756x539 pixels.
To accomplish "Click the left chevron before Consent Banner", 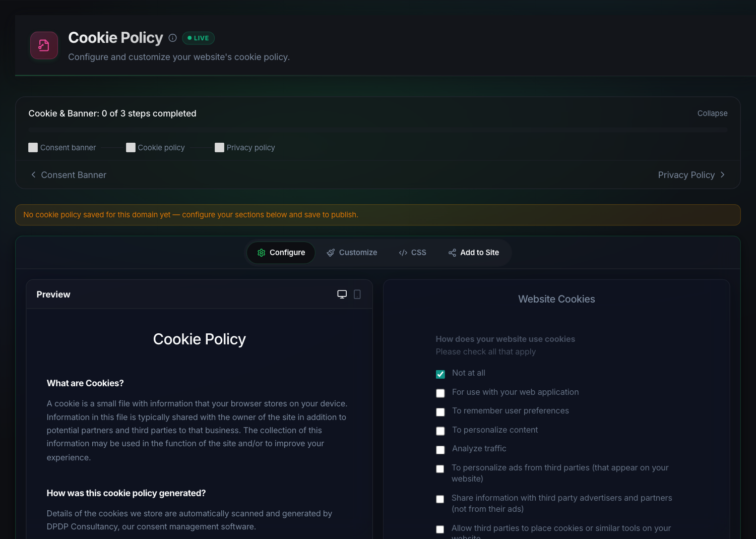I will [x=33, y=174].
